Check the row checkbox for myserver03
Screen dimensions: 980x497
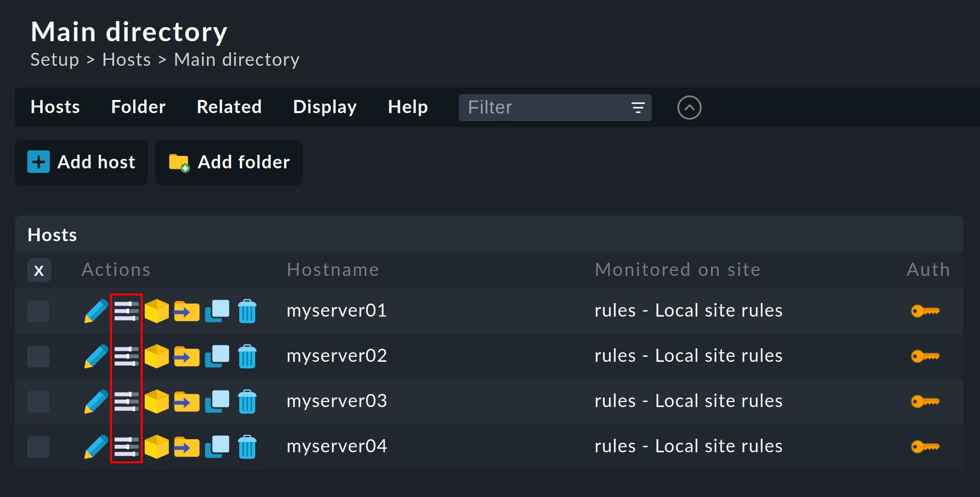click(38, 402)
